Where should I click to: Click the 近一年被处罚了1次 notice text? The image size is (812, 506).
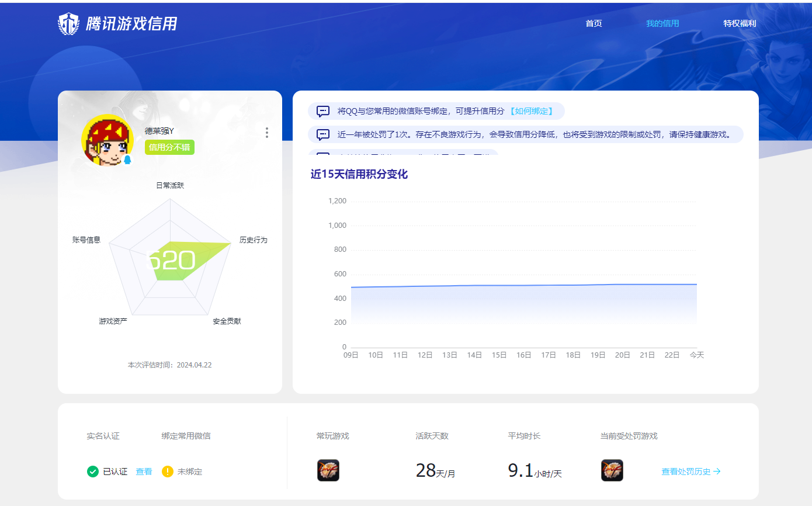pyautogui.click(x=535, y=134)
